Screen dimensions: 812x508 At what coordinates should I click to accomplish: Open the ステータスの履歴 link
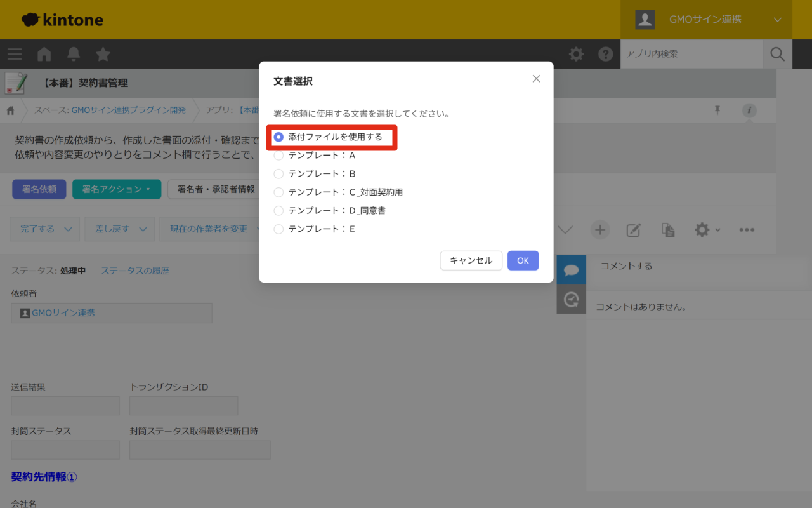click(135, 271)
